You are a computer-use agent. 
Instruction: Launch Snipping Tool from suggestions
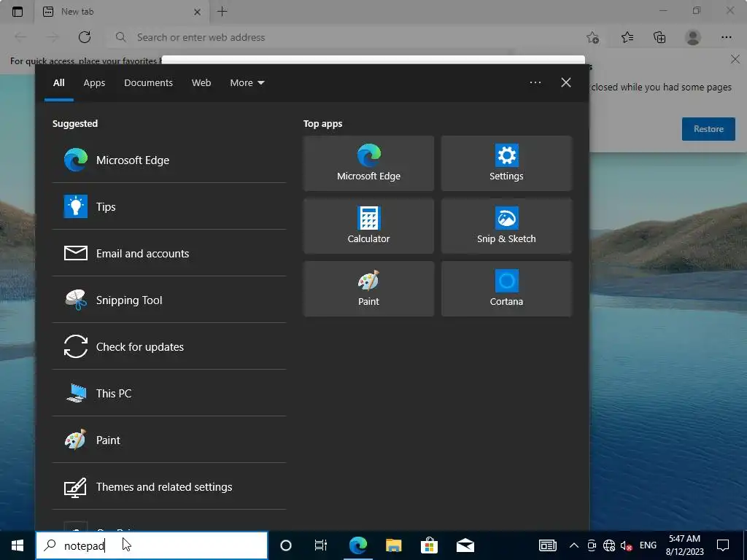(169, 300)
